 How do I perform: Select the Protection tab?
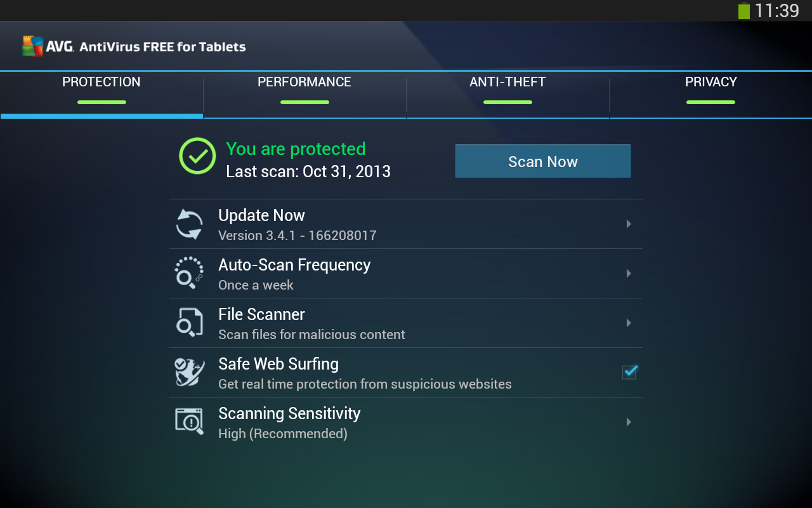point(101,89)
